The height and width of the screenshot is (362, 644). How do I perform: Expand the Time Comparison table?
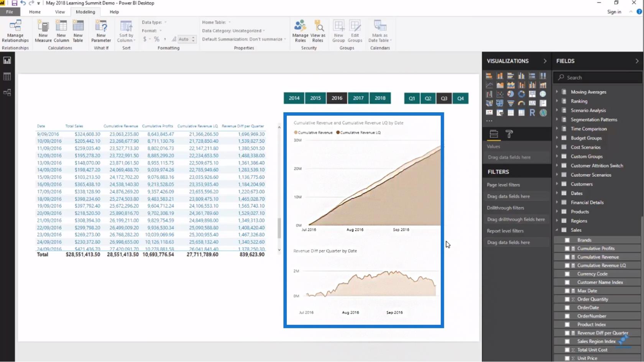click(x=557, y=129)
